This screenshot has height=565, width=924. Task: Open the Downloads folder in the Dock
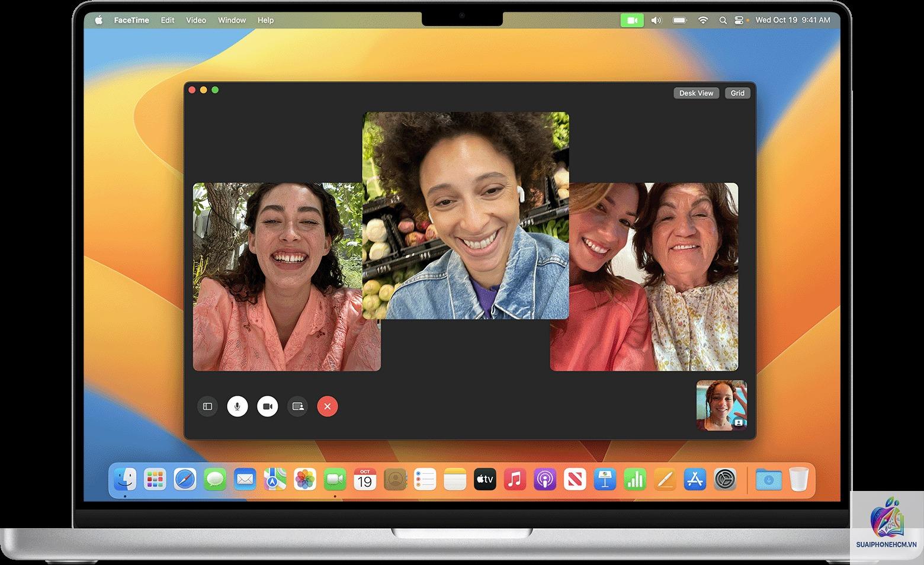click(x=768, y=479)
